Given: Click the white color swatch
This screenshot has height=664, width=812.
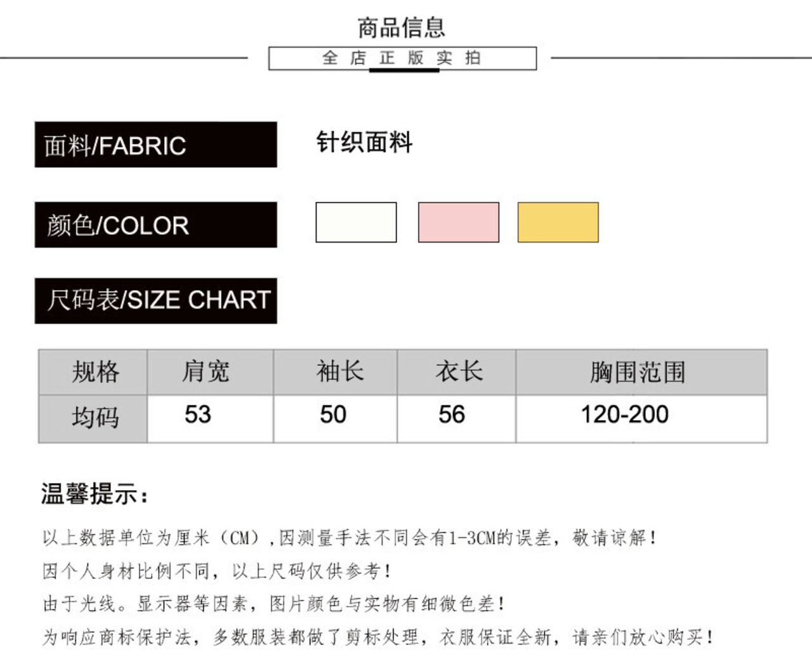Looking at the screenshot, I should point(356,222).
